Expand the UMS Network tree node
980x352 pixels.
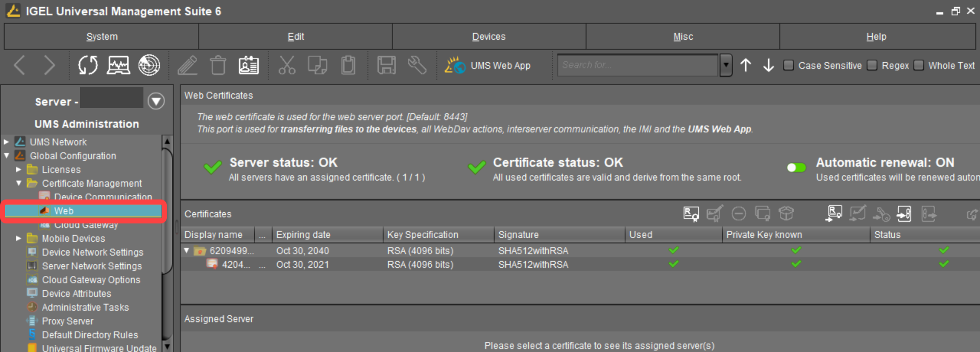7,142
